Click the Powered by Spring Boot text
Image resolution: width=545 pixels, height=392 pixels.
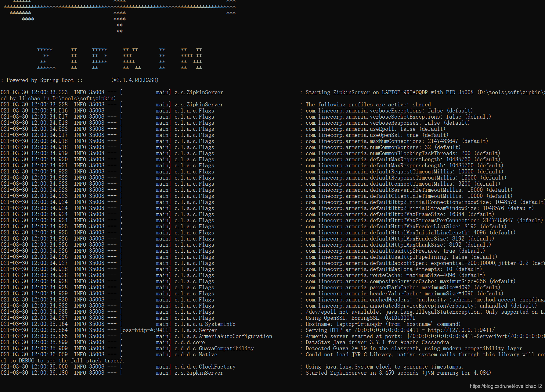click(40, 80)
